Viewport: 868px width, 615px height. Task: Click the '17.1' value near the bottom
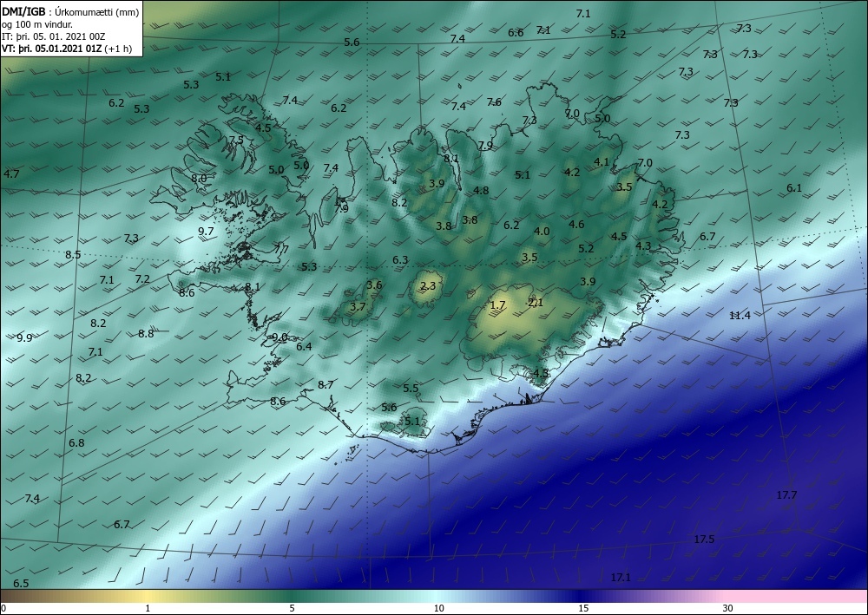[x=621, y=578]
